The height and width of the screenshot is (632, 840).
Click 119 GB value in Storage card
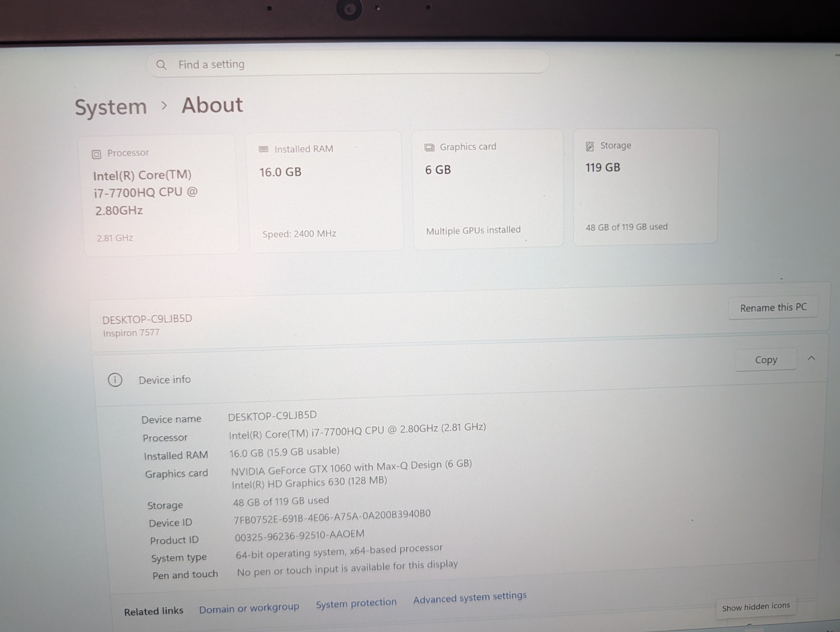(603, 167)
